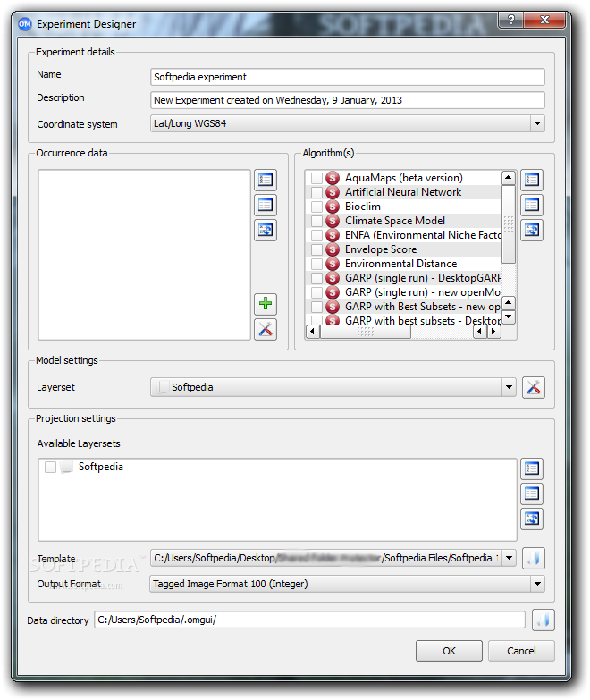Click algorithm list vertical scrollbar thumb
590x700 pixels.
[x=509, y=224]
